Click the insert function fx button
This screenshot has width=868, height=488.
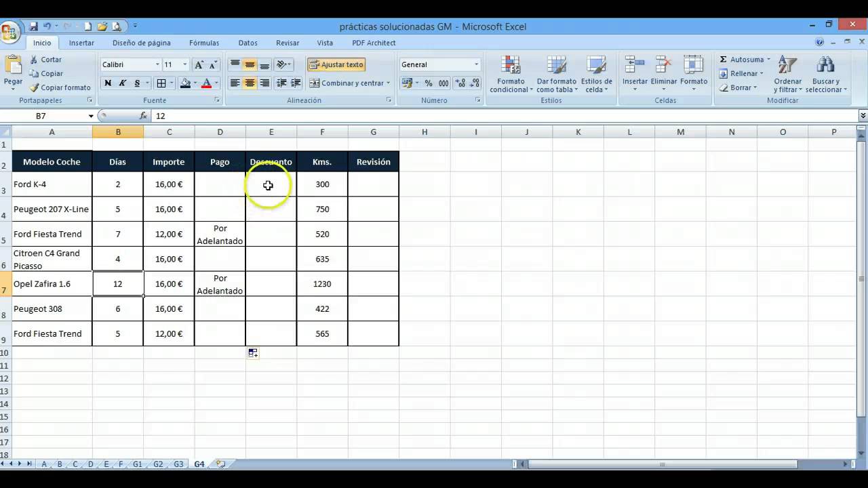[x=143, y=116]
